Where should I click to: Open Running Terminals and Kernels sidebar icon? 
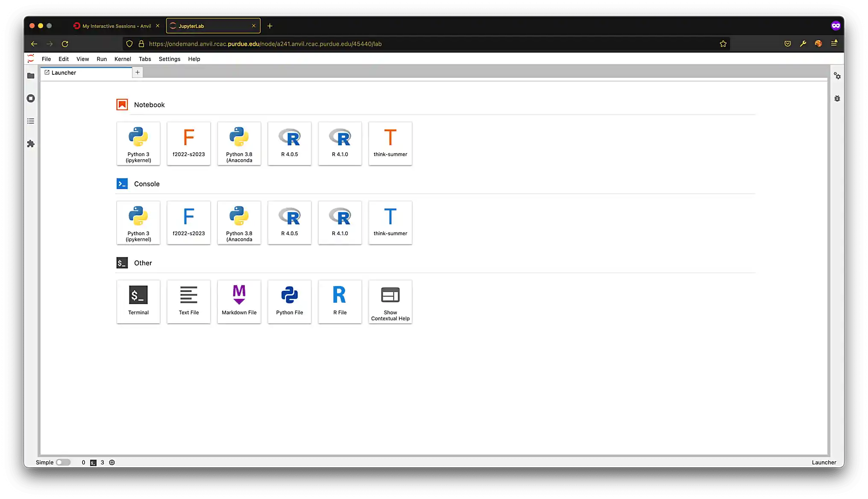pyautogui.click(x=31, y=98)
